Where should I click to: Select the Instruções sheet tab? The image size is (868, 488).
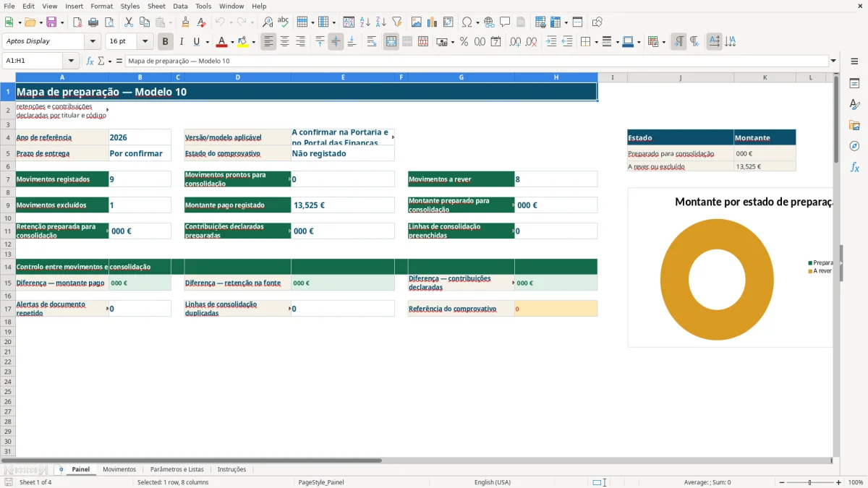click(x=232, y=469)
